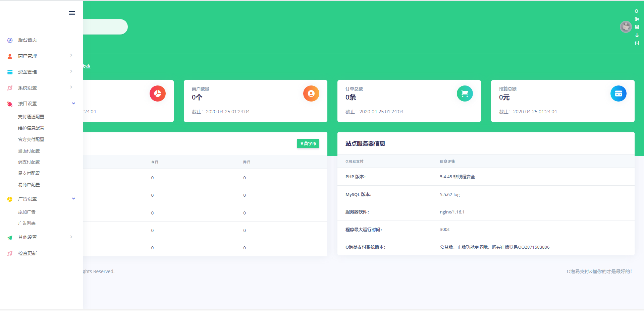
Task: Select 当面付配置 submenu
Action: 29,151
